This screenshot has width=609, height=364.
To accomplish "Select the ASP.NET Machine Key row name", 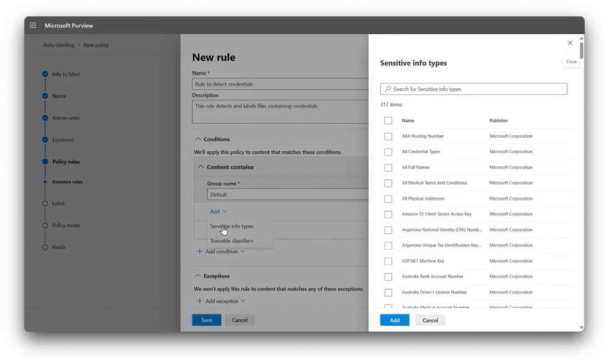I will [x=423, y=261].
